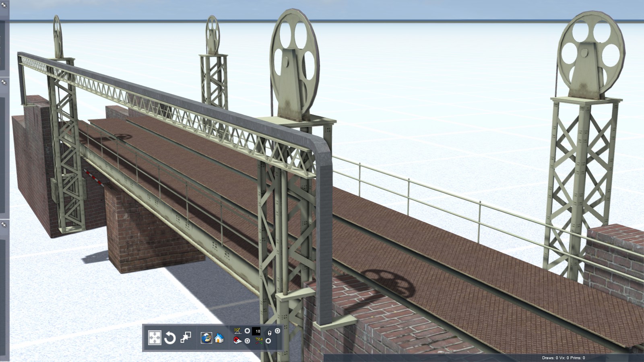
Task: Click the padlock lock icon
Action: pos(270,333)
